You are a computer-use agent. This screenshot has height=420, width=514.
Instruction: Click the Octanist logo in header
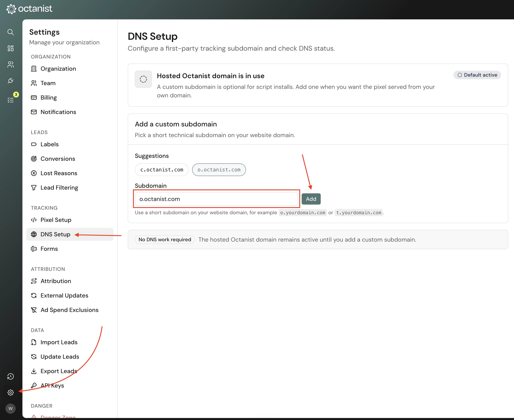point(29,9)
